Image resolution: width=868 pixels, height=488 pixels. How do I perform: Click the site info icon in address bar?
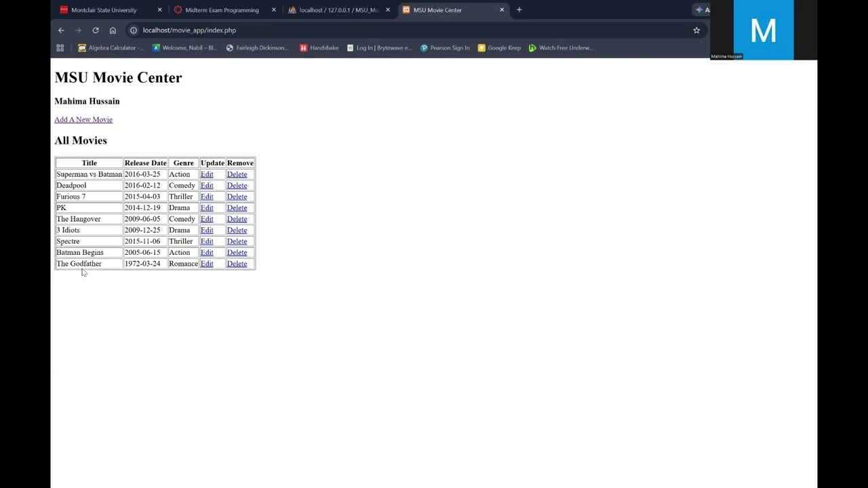coord(134,30)
